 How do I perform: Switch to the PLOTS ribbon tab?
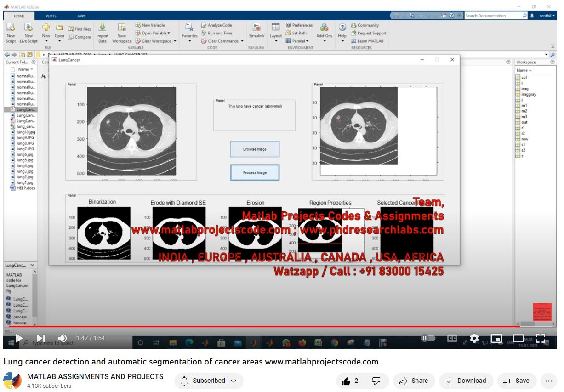tap(51, 16)
